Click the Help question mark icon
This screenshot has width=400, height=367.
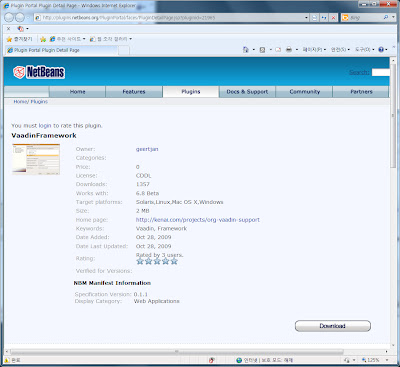(x=381, y=50)
